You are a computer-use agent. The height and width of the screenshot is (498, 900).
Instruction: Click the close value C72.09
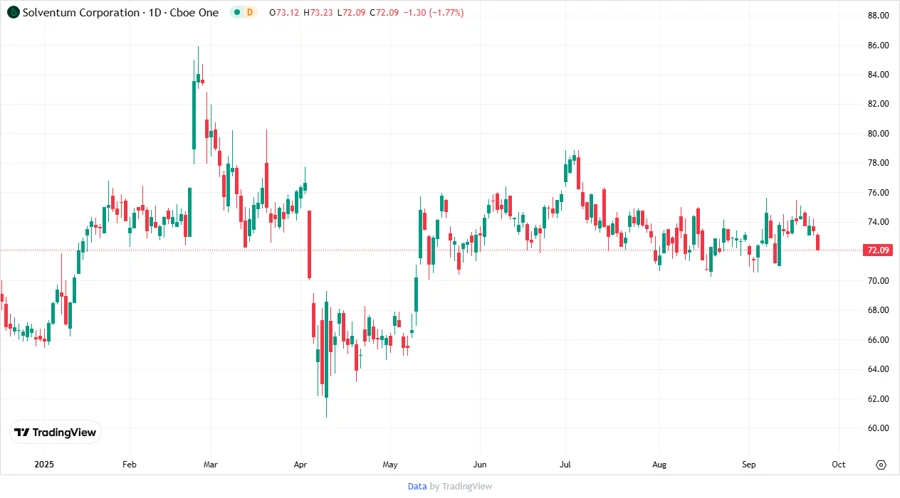pos(384,13)
